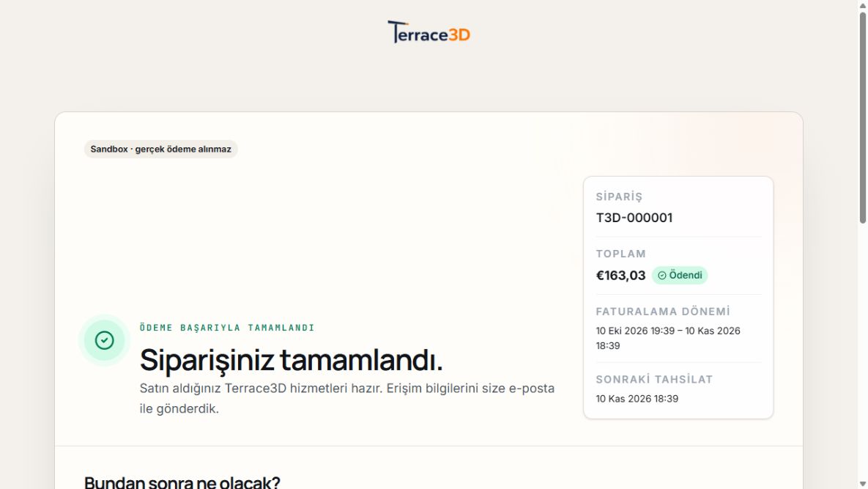Viewport: 868px width, 489px height.
Task: Click the Siparişiniz tamamlandı heading
Action: 292,360
